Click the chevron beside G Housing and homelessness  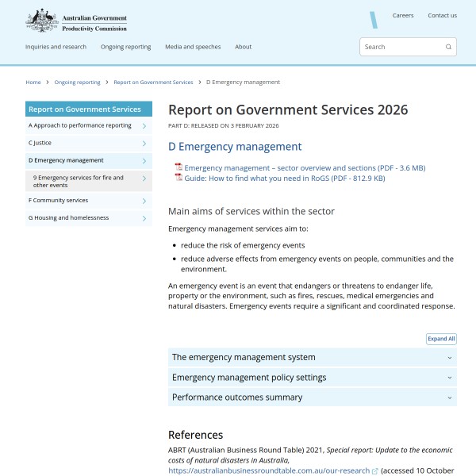[144, 218]
